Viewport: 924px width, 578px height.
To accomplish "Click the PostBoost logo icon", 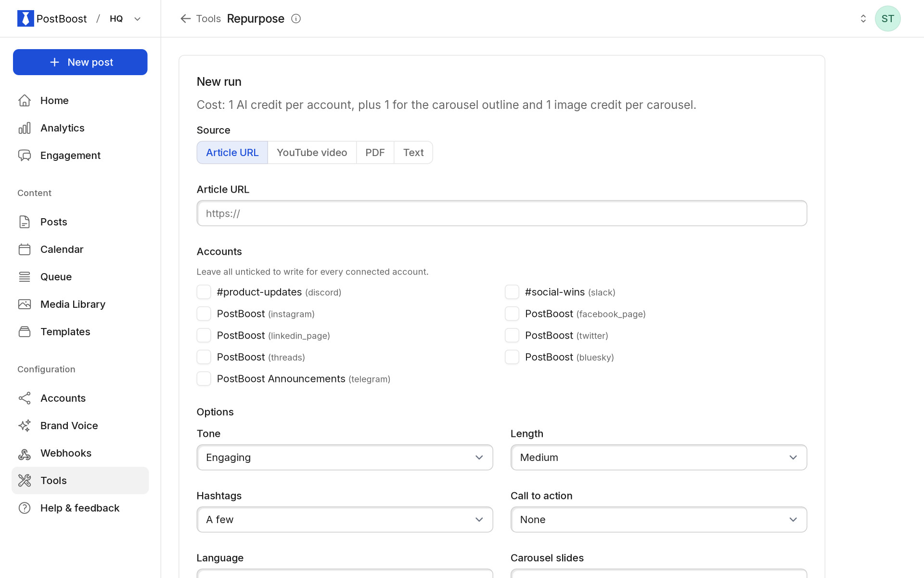I will pos(26,18).
